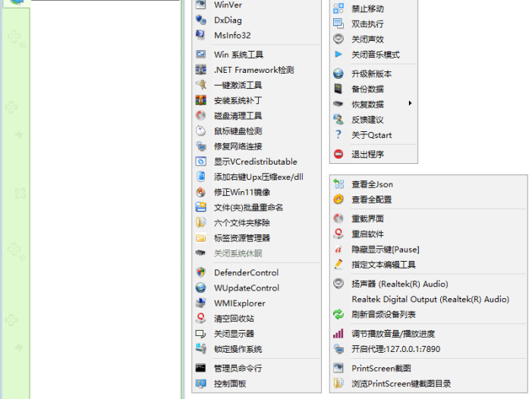Viewport: 532px width, 399px height.
Task: Choose 升级新版本 menu entry
Action: click(x=373, y=74)
